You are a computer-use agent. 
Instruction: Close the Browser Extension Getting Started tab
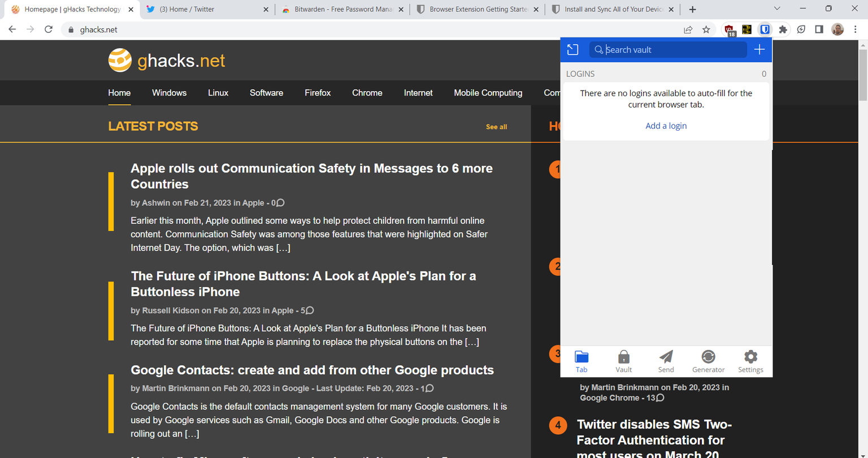[537, 10]
